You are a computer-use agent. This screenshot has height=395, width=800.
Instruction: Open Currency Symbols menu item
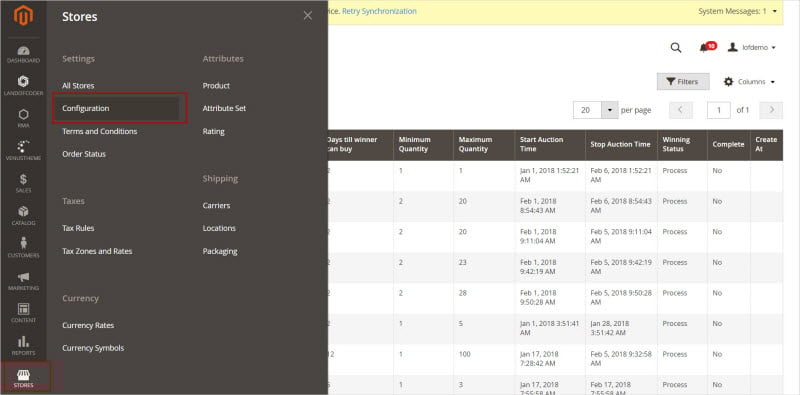click(x=93, y=348)
